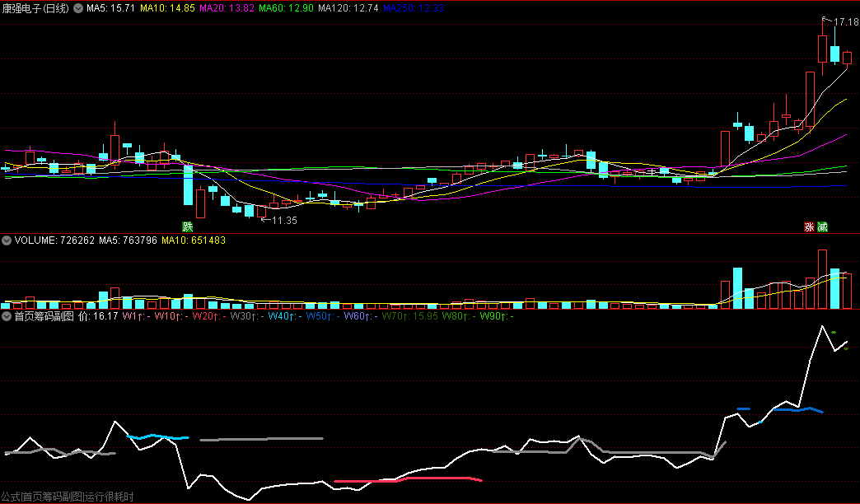Click the 11.35 low price annotation

pyautogui.click(x=285, y=221)
